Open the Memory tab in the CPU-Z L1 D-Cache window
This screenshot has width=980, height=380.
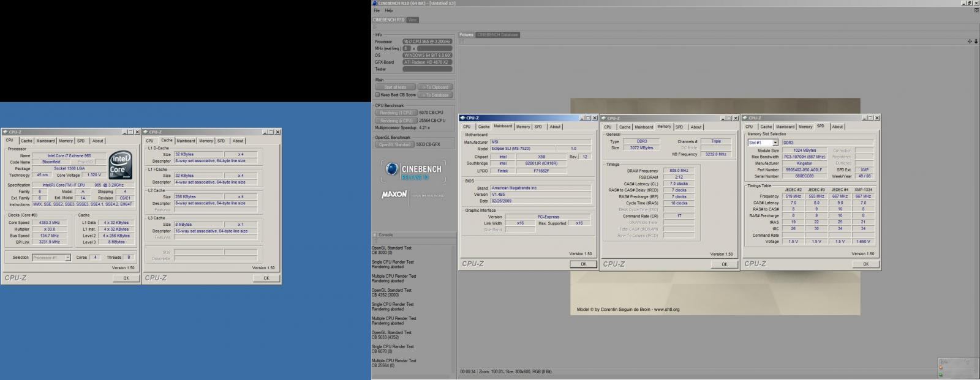[206, 141]
